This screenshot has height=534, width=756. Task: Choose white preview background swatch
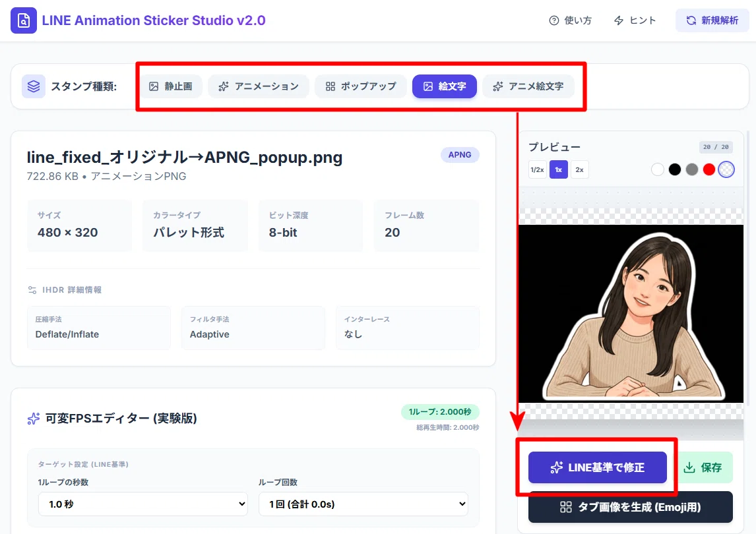click(658, 169)
